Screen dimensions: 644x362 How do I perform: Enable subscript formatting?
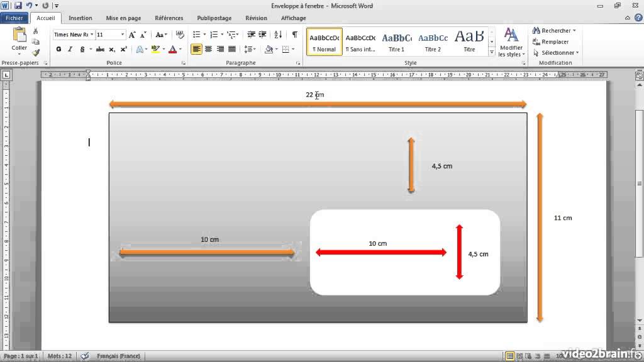click(x=111, y=49)
